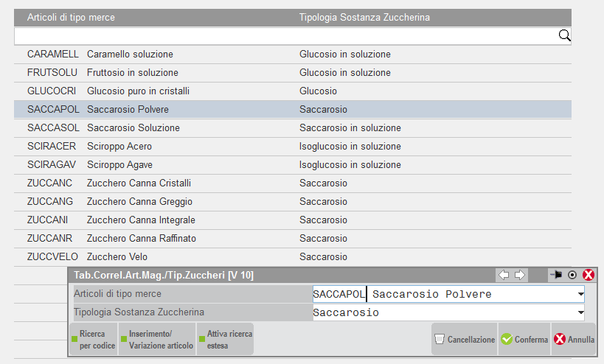Click Ricerca per codice button
This screenshot has width=604, height=364.
[x=94, y=340]
